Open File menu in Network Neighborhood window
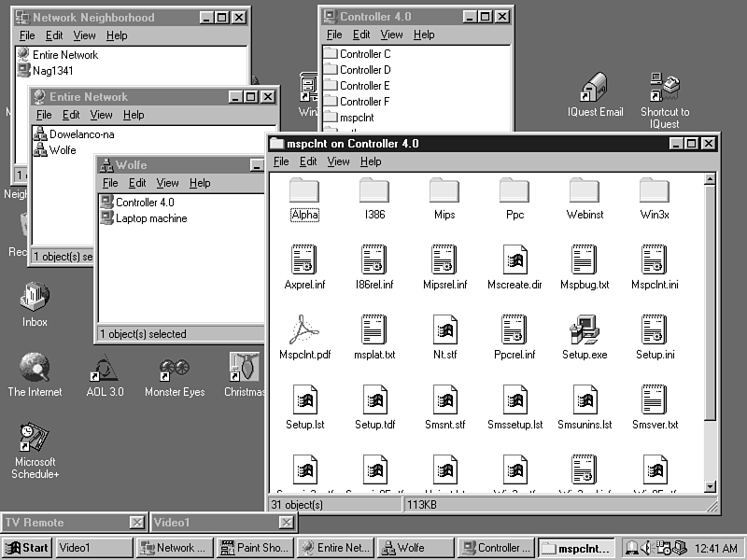Viewport: 747px width, 560px height. click(27, 35)
